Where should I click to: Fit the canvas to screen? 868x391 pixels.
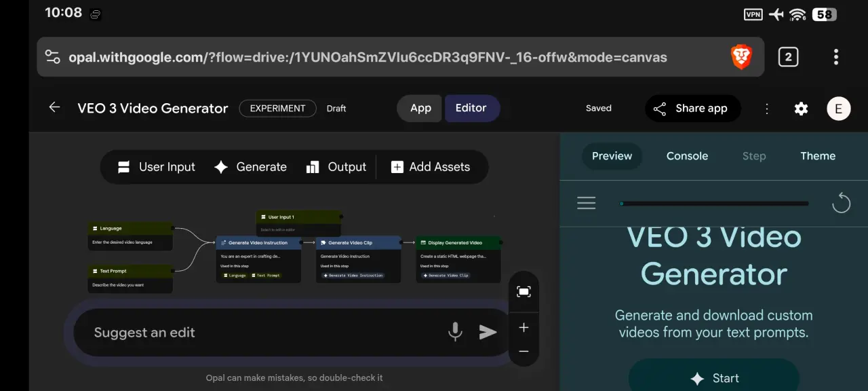coord(524,292)
